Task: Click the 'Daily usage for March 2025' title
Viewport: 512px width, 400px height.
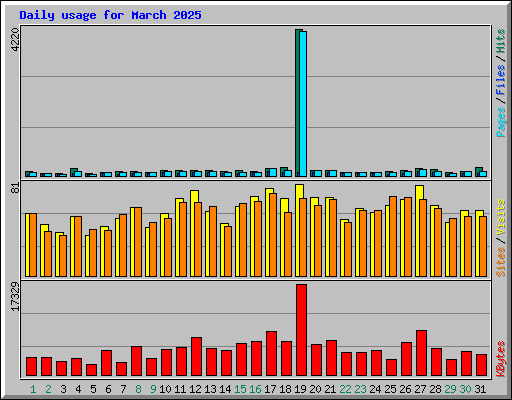Action: [x=110, y=15]
